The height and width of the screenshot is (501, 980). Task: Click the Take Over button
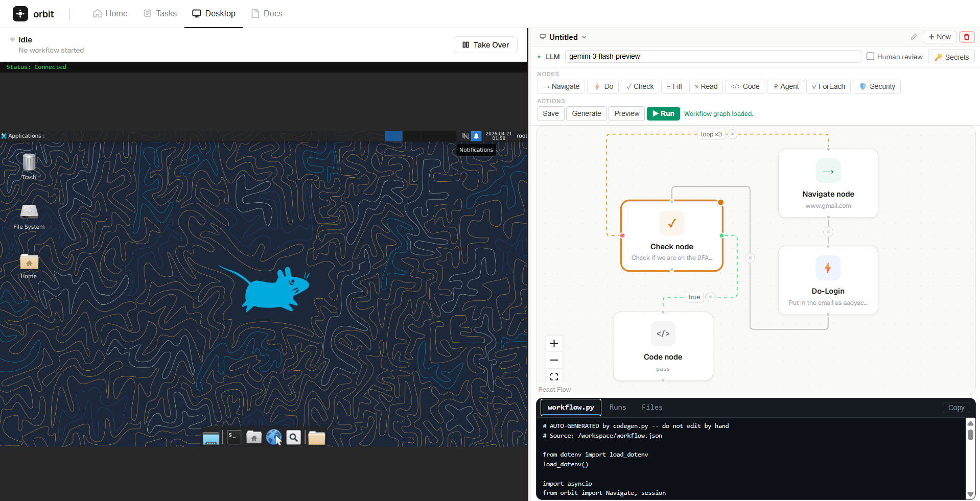pyautogui.click(x=485, y=45)
